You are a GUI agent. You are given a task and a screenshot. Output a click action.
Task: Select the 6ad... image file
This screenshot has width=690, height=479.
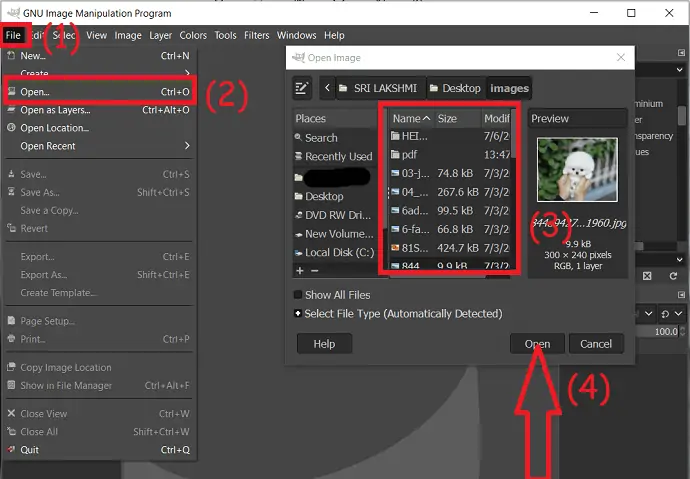[450, 211]
